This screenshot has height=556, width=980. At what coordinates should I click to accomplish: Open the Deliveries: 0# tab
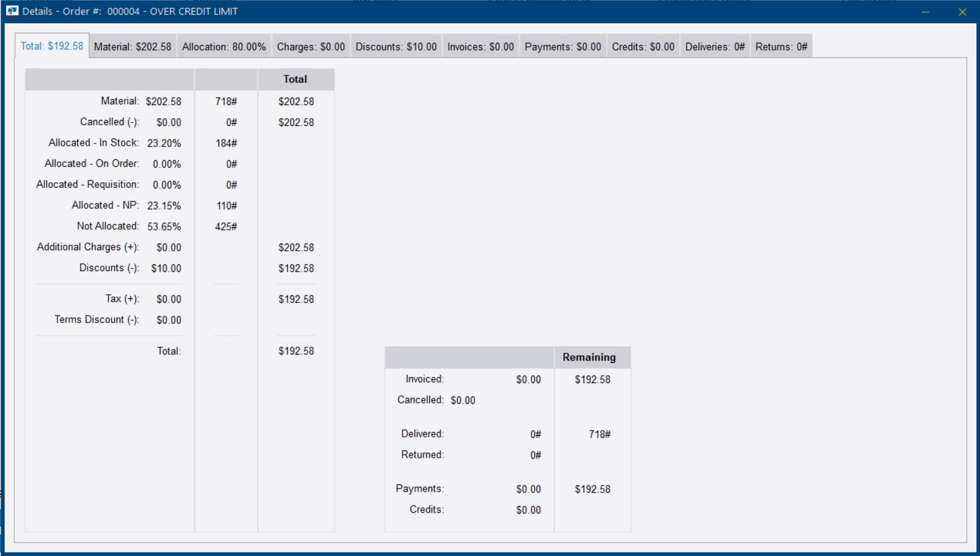715,46
